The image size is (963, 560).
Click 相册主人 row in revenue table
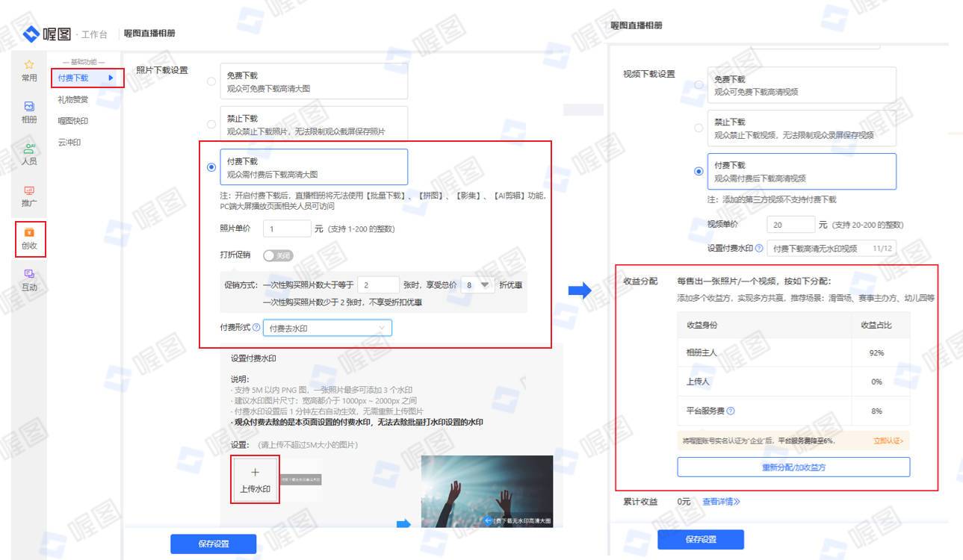(x=793, y=352)
